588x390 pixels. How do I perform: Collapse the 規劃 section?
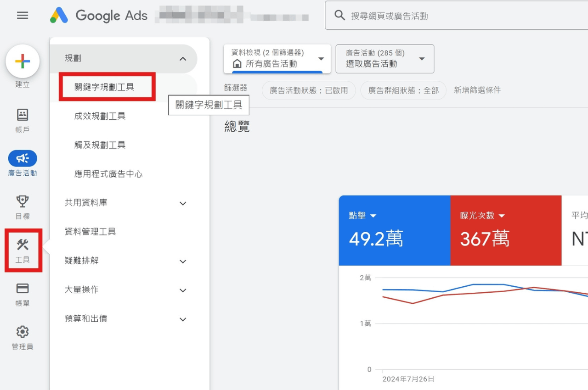(183, 59)
